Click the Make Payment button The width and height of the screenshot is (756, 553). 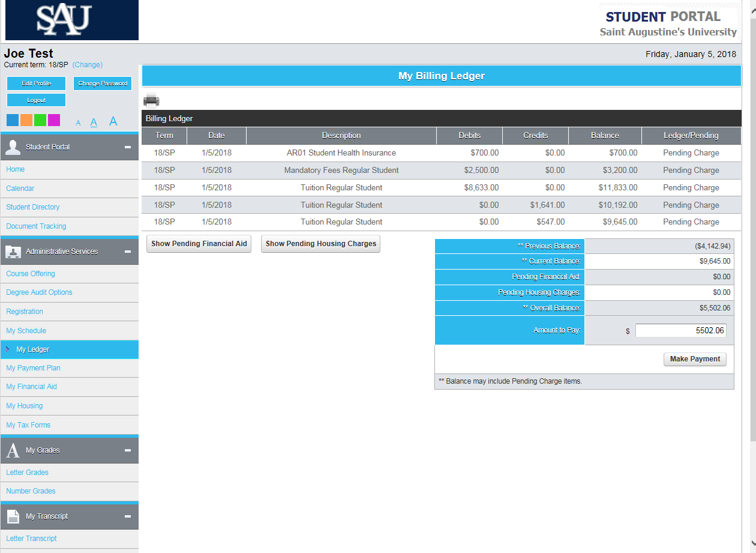coord(695,359)
